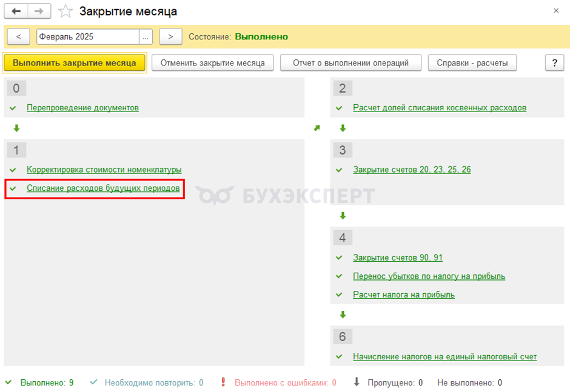Open Закрытие счетов 20, 23, 25, 26
This screenshot has height=392, width=570.
pos(412,170)
